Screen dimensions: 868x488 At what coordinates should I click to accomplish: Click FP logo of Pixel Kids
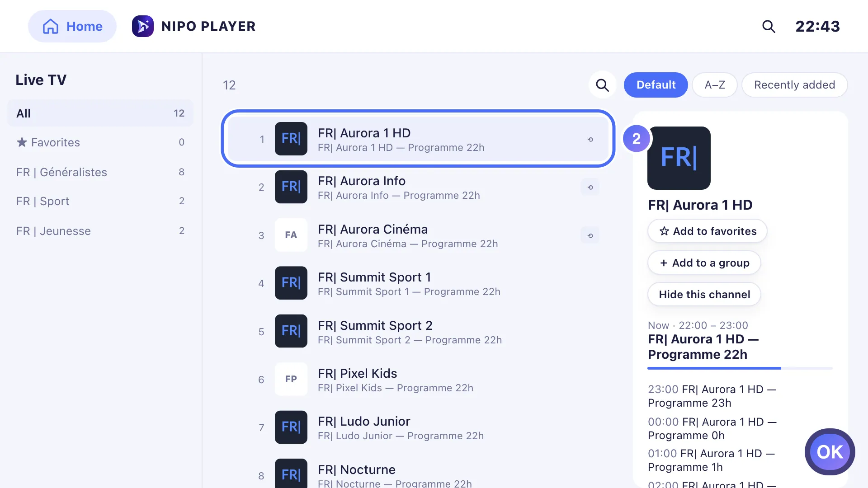tap(291, 379)
